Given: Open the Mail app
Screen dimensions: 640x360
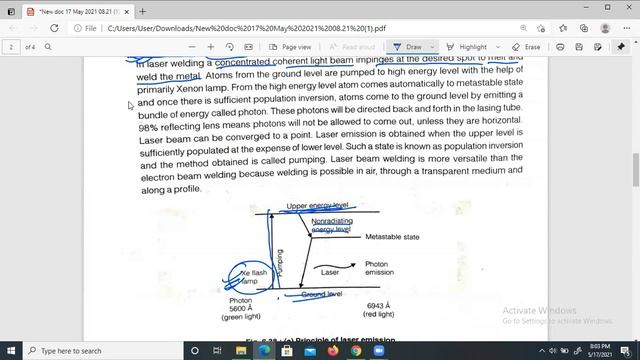Looking at the screenshot, I should click(310, 351).
